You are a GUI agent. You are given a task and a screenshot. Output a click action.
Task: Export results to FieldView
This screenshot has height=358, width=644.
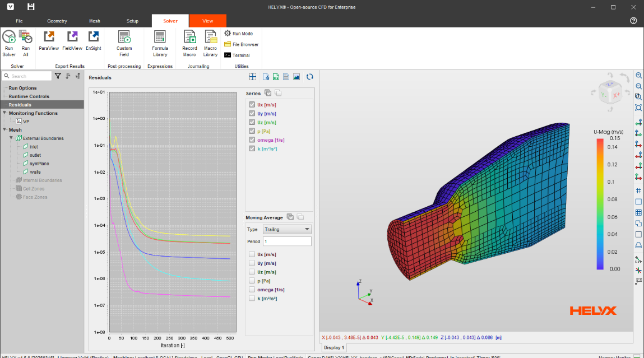72,41
